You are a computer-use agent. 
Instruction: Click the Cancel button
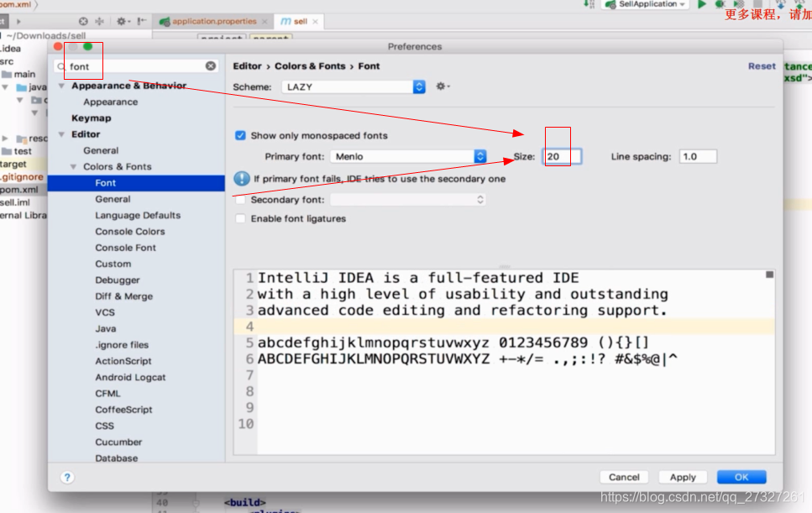tap(624, 477)
